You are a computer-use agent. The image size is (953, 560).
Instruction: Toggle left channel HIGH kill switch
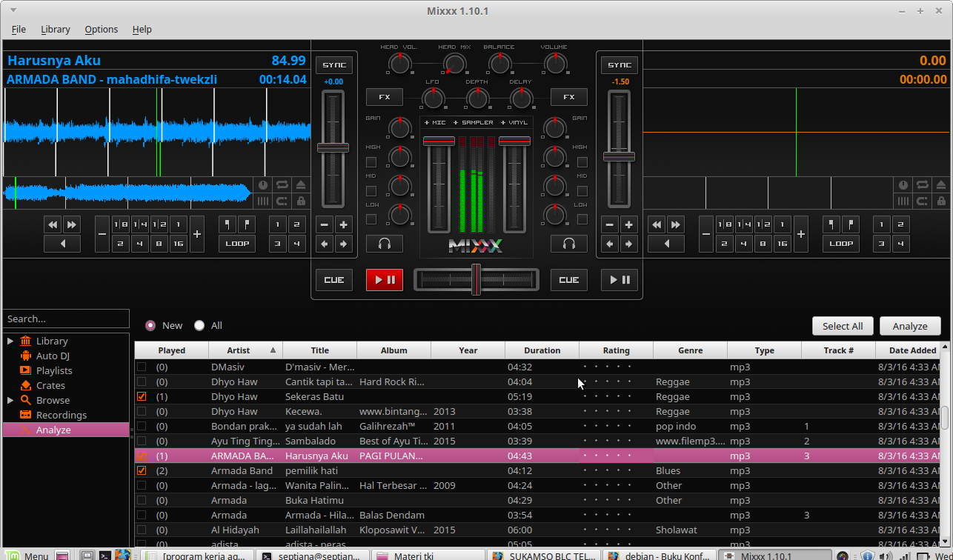point(371,162)
